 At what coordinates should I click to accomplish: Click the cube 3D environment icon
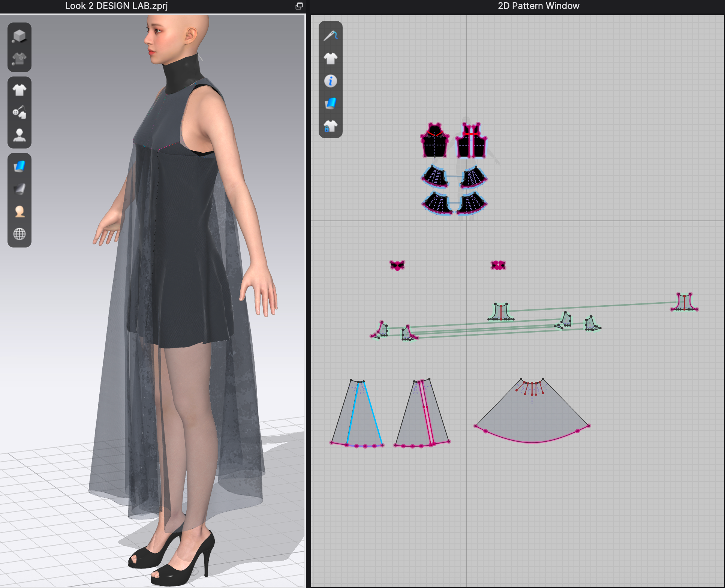coord(19,36)
